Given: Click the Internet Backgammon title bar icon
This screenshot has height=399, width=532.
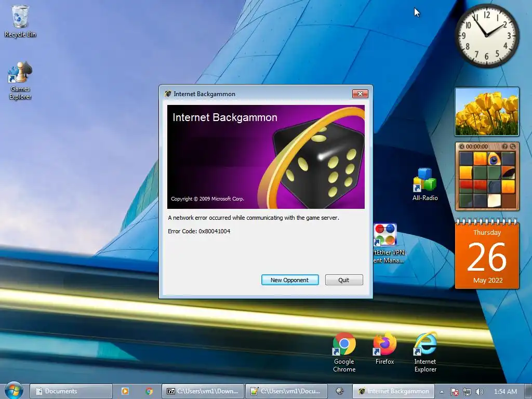Looking at the screenshot, I should (x=168, y=94).
